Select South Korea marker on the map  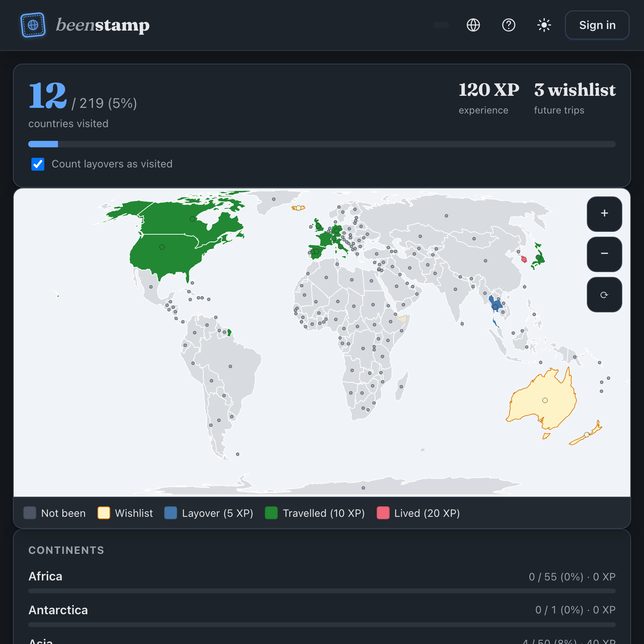point(524,260)
